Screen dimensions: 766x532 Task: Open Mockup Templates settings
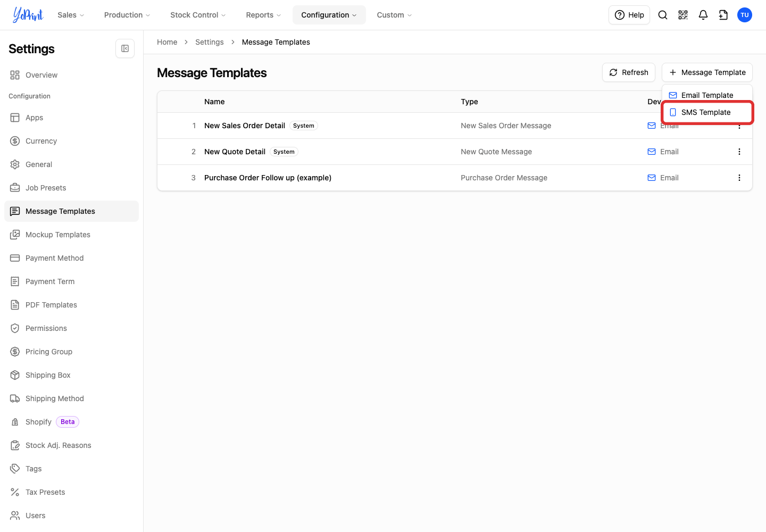click(x=71, y=235)
